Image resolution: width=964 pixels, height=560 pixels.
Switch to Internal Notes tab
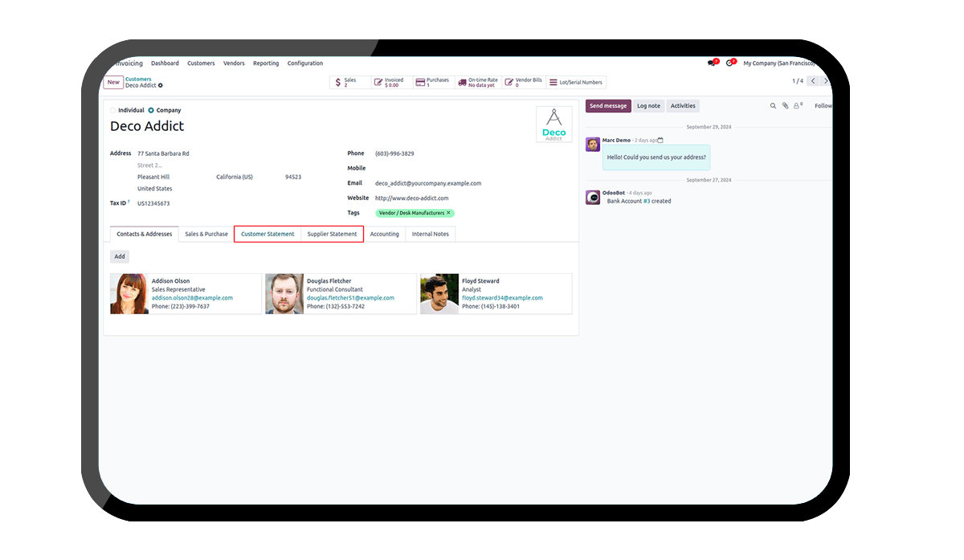click(431, 234)
